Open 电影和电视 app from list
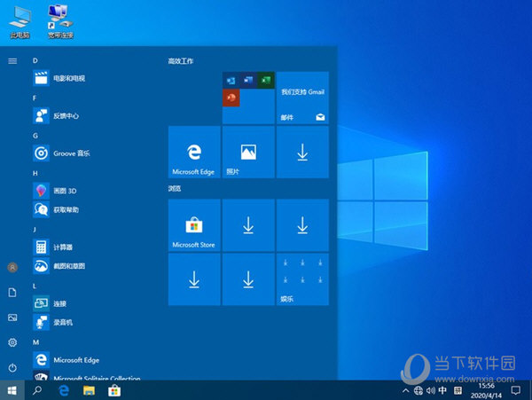Screen dimensions: 532x400 click(x=91, y=78)
